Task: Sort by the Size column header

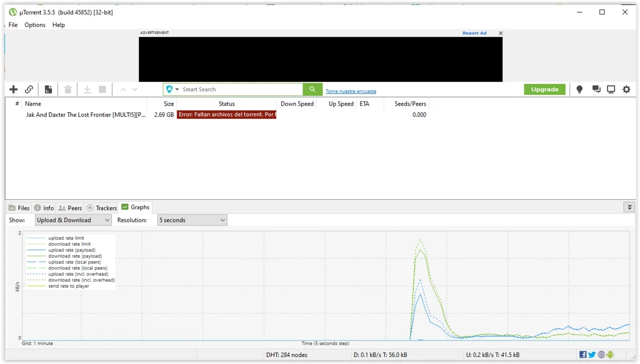Action: [x=162, y=104]
